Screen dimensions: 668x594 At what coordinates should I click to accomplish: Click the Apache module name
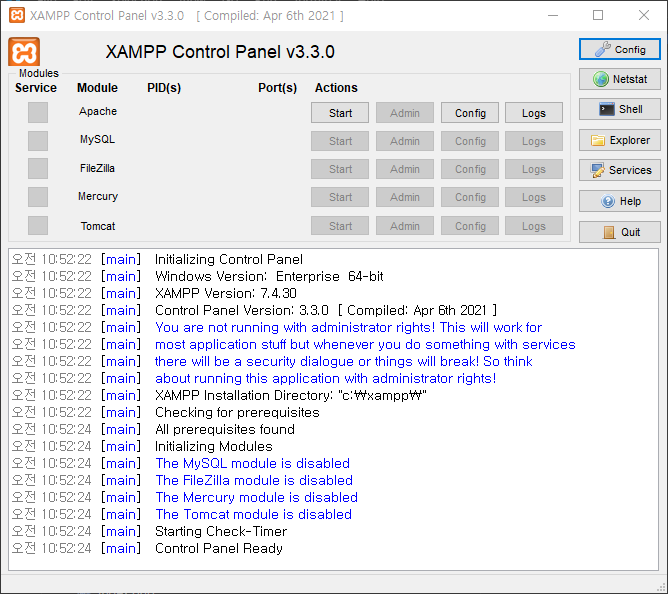pyautogui.click(x=98, y=111)
